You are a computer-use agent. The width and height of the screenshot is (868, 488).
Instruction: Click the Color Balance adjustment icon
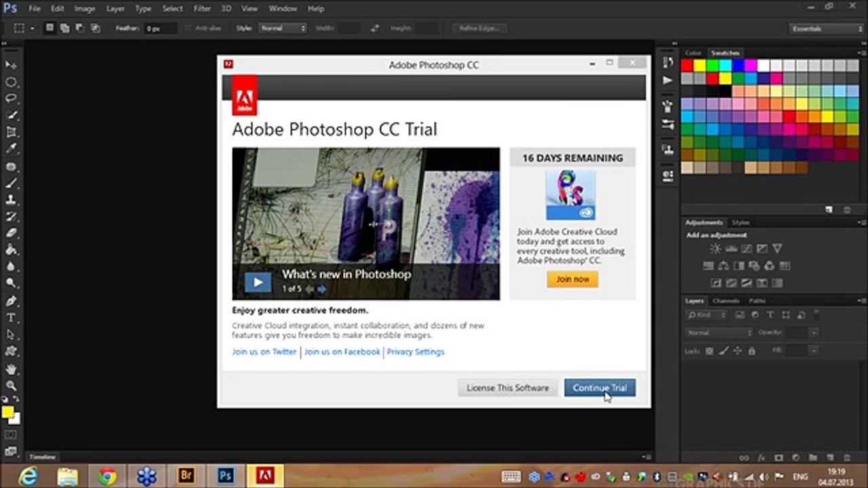(x=724, y=266)
